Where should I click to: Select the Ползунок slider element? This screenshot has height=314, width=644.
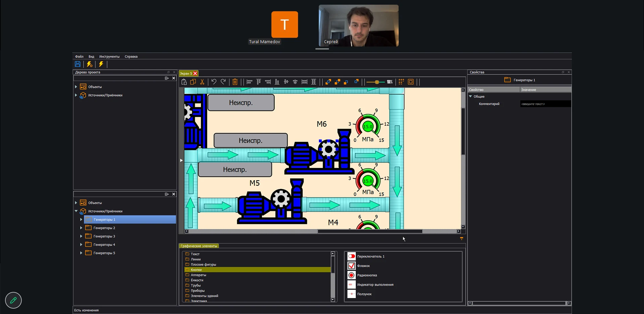360,294
